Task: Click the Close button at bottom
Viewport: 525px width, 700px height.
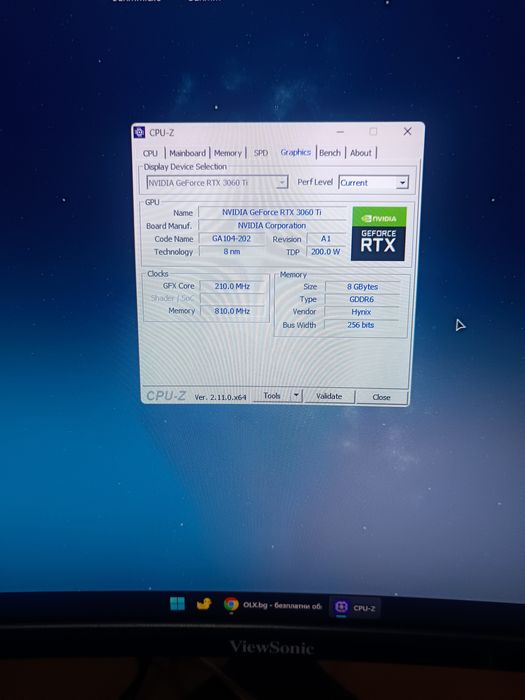Action: coord(382,397)
